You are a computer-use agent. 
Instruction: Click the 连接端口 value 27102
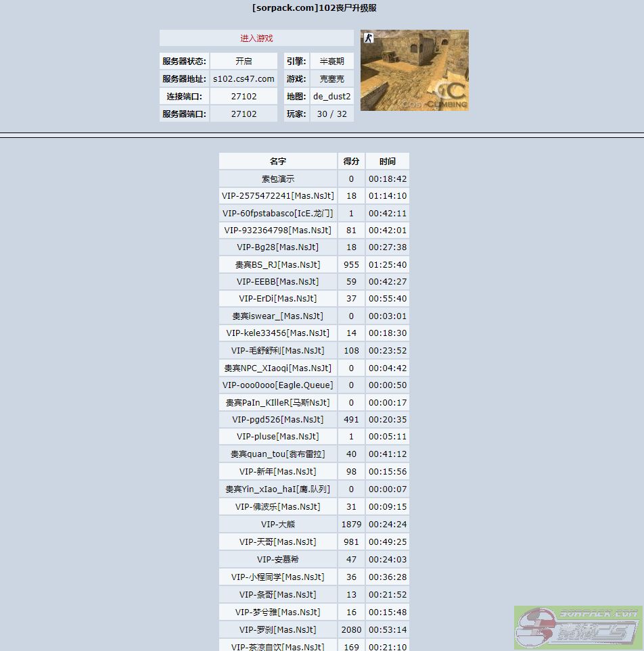click(244, 96)
